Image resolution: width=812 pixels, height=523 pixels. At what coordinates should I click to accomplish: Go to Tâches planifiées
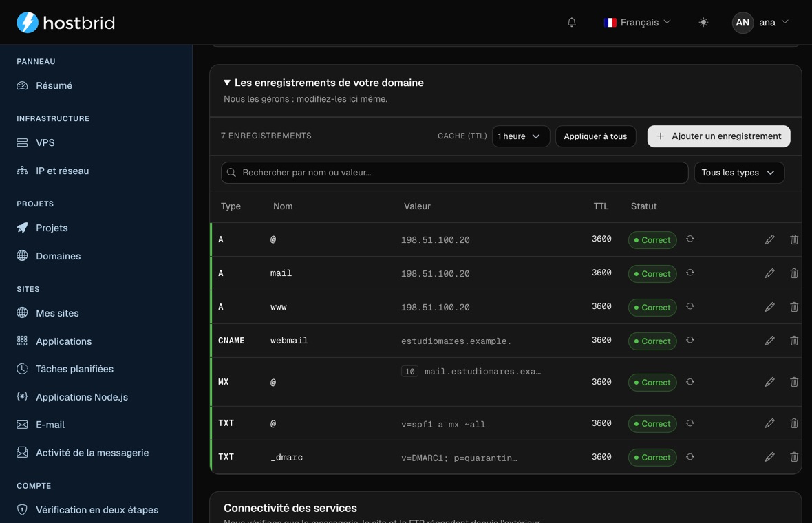click(x=65, y=369)
